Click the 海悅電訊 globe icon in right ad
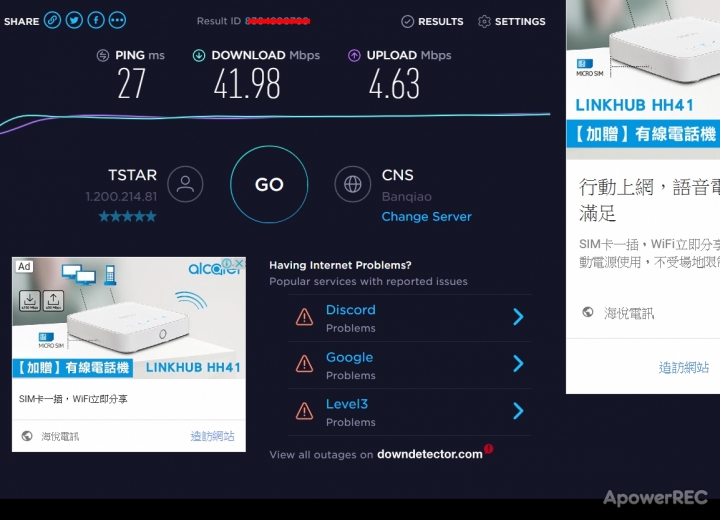 (x=588, y=312)
